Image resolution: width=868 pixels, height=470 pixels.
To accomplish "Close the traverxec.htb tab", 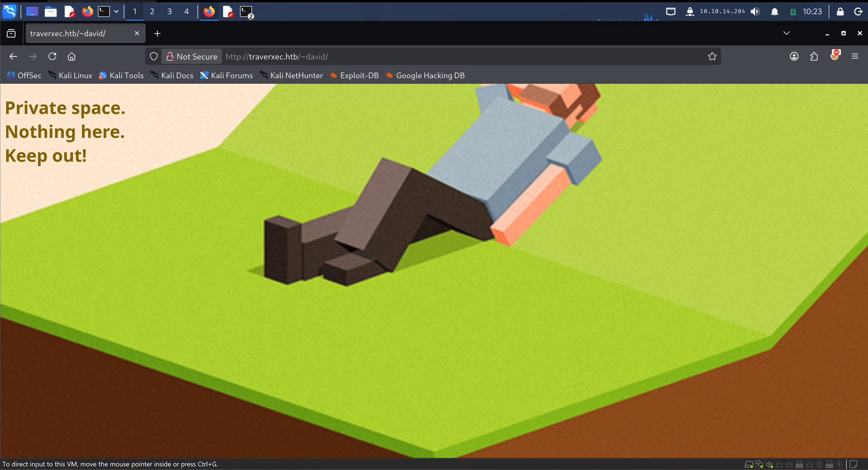I will (x=137, y=33).
